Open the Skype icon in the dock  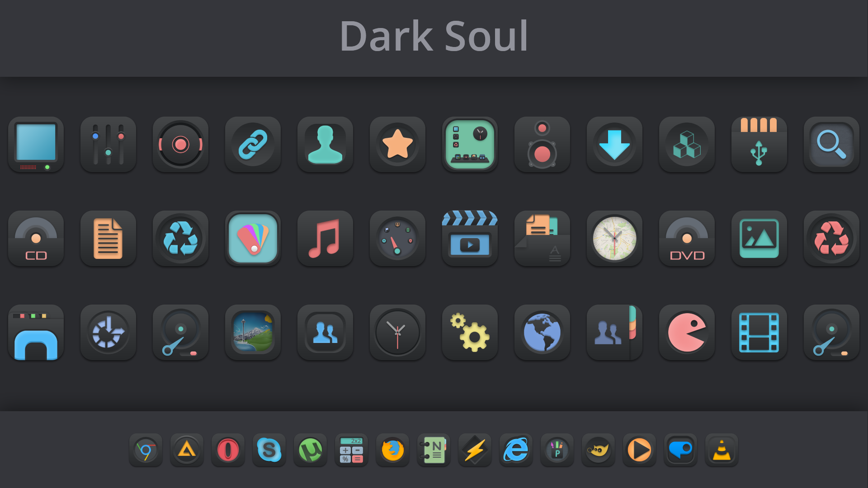click(269, 450)
